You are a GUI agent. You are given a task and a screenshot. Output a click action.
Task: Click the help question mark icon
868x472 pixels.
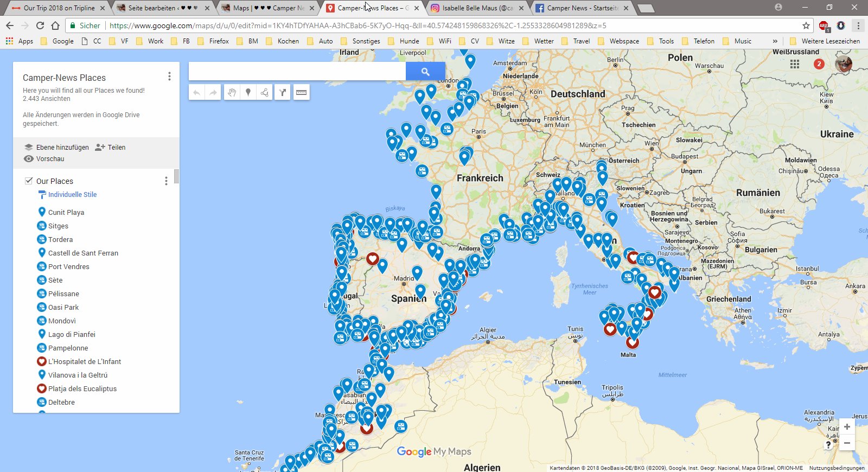click(828, 445)
